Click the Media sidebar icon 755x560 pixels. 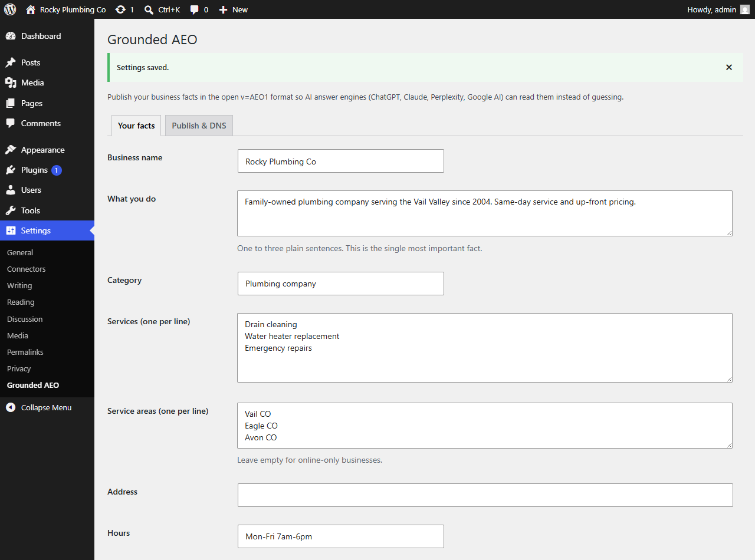11,83
